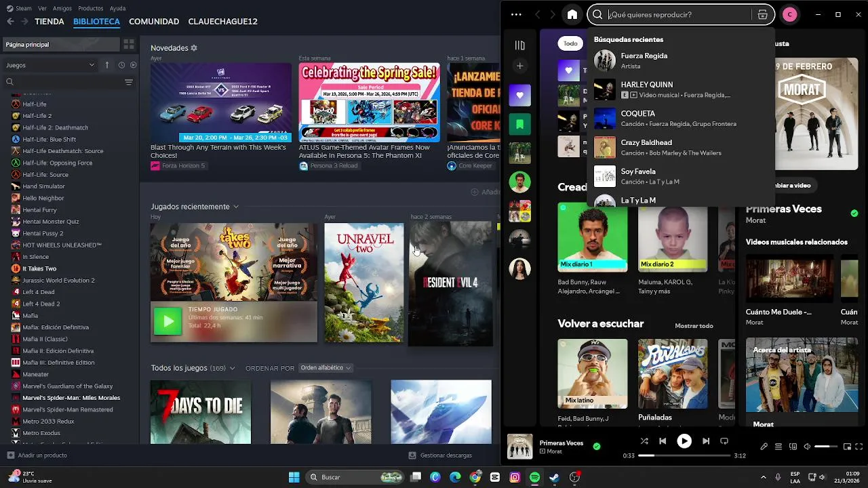This screenshot has height=488, width=868.
Task: Open the Puñaladas album card
Action: 673,381
